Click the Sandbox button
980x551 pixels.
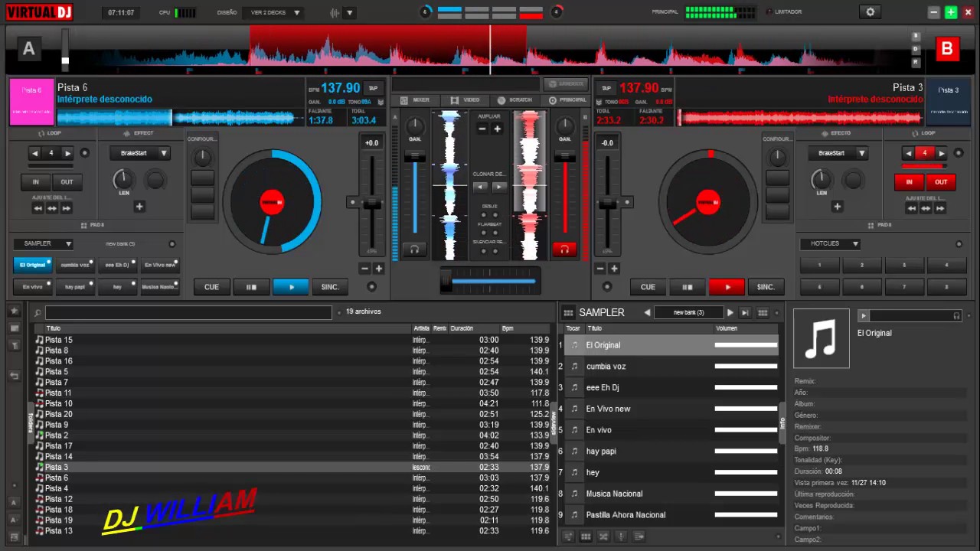pyautogui.click(x=566, y=84)
